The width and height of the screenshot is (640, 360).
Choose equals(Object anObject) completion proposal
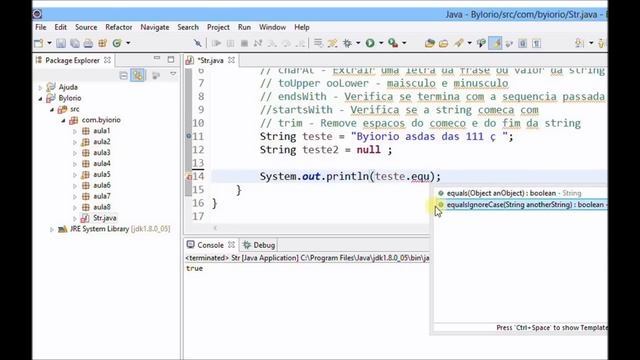click(519, 193)
